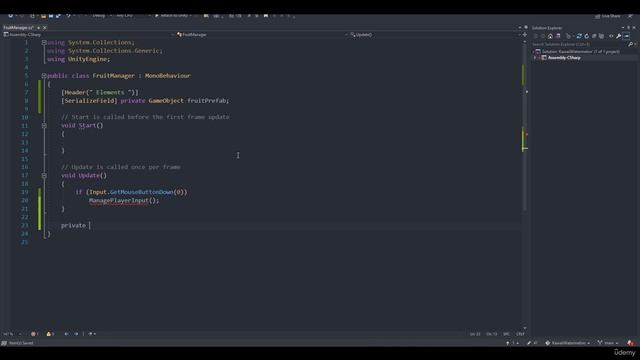
Task: Click the warnings count indicator
Action: tap(50, 334)
